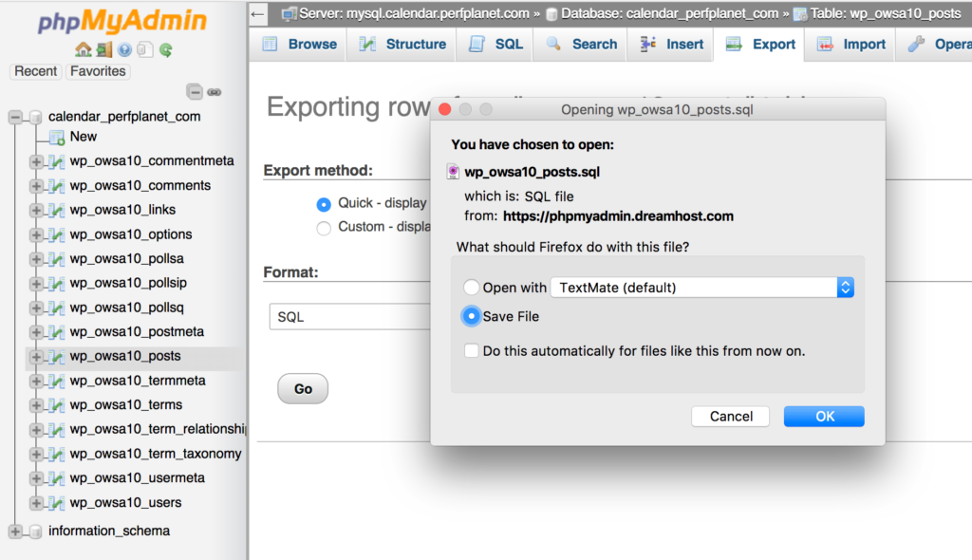The image size is (972, 560).
Task: Open the SQL tab
Action: point(495,45)
